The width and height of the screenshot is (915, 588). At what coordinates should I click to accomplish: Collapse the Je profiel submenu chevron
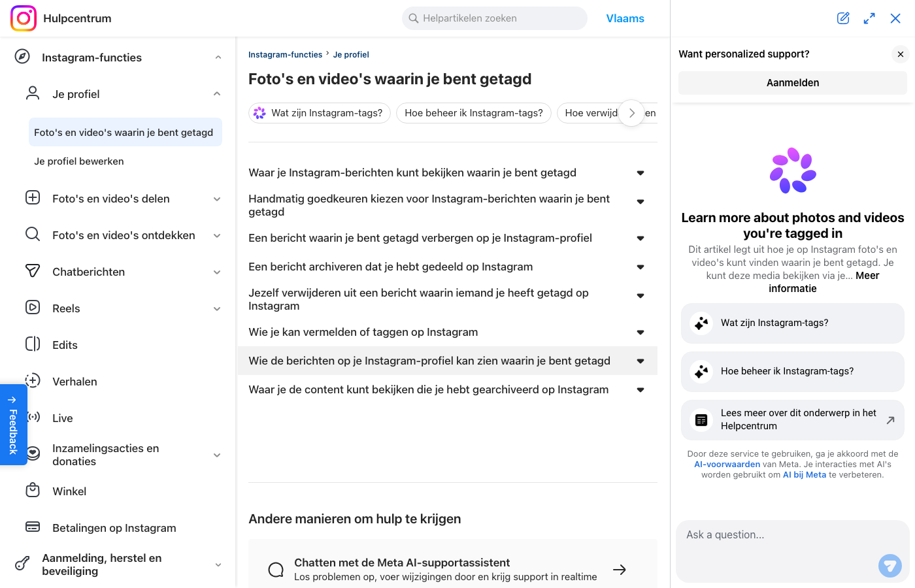[x=217, y=94]
